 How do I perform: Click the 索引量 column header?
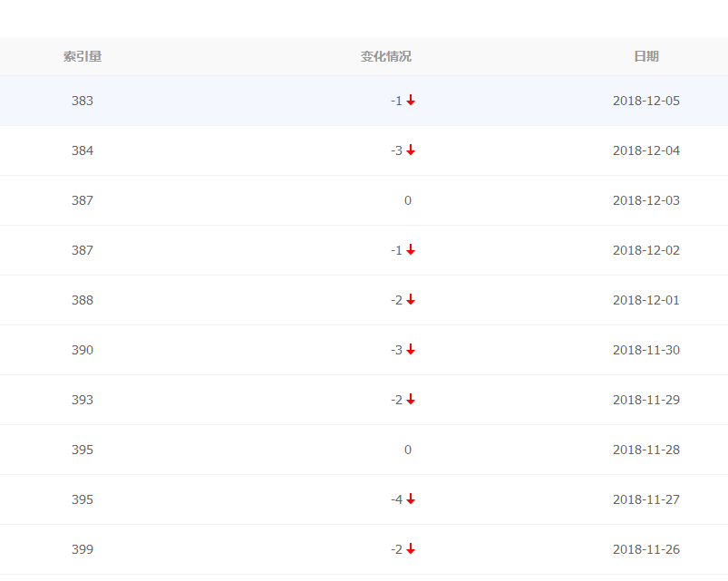click(x=83, y=56)
